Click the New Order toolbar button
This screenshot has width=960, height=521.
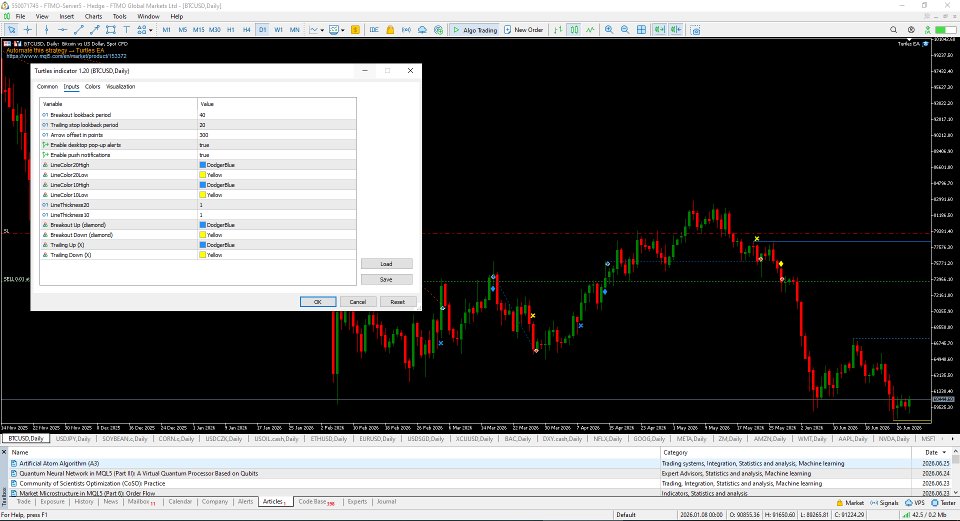523,29
